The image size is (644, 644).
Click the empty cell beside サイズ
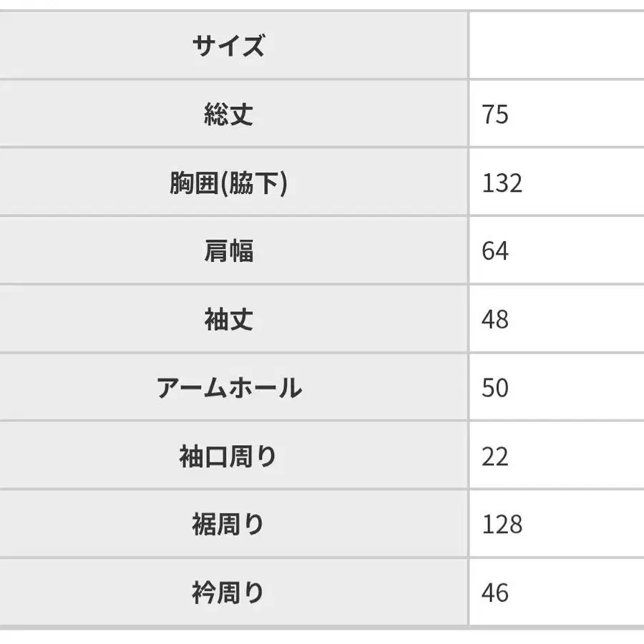click(x=557, y=45)
